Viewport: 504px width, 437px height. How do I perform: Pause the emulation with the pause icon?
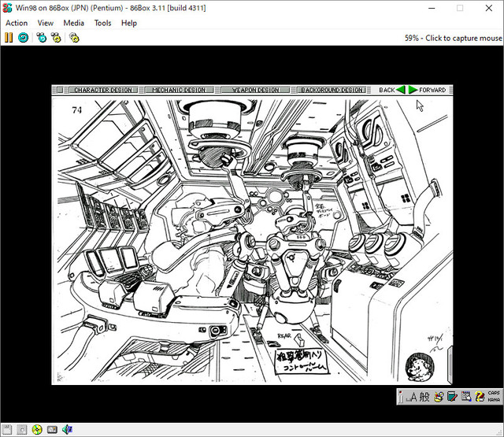pos(9,38)
